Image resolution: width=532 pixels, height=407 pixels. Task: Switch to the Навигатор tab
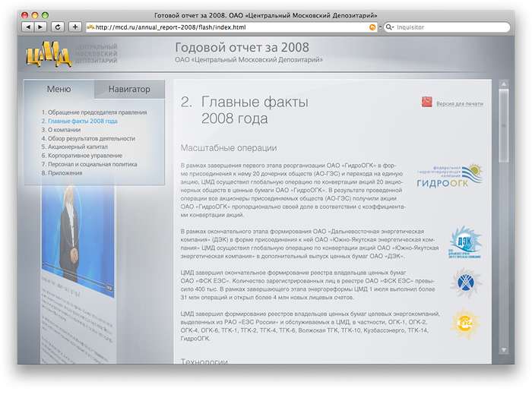pyautogui.click(x=129, y=89)
